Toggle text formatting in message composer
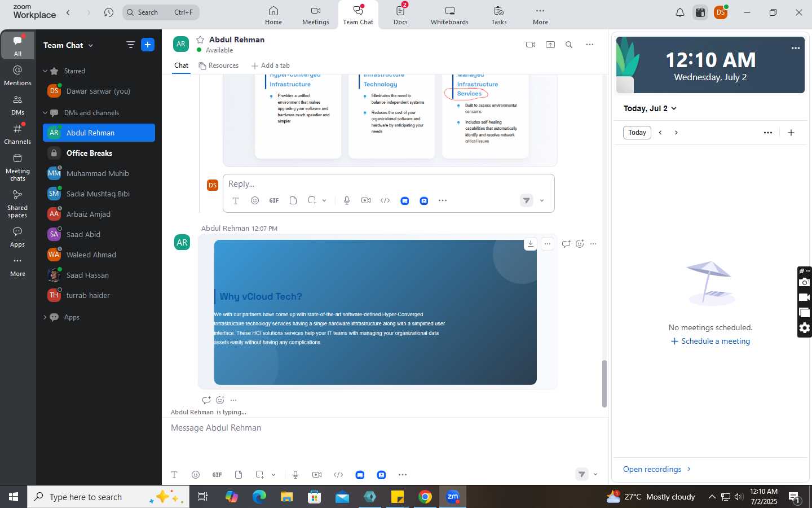 click(x=174, y=475)
